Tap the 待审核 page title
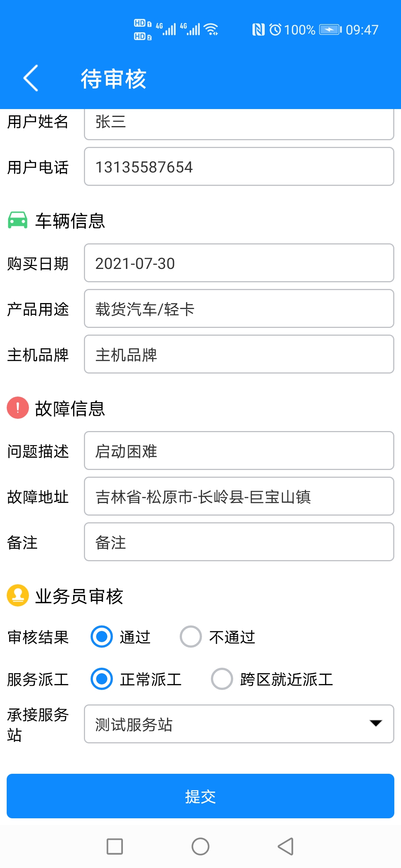The image size is (401, 868). (x=114, y=79)
